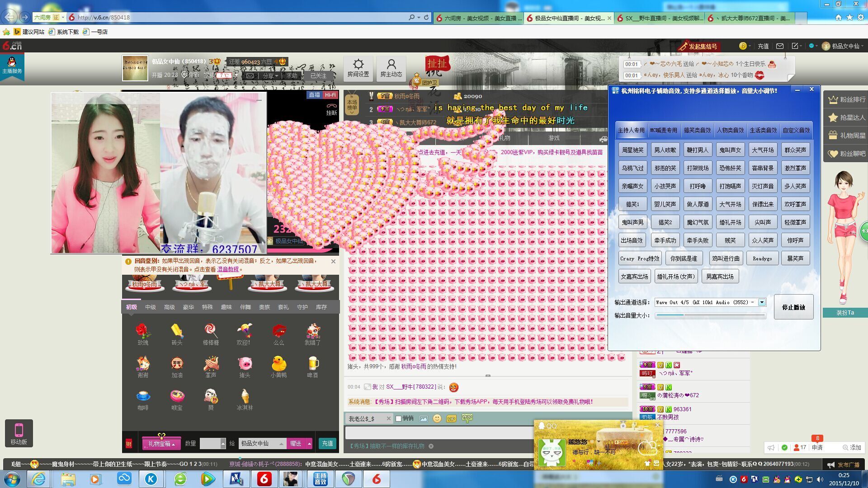Open the 主持音效 app in taskbar
868x488 pixels.
[320, 479]
